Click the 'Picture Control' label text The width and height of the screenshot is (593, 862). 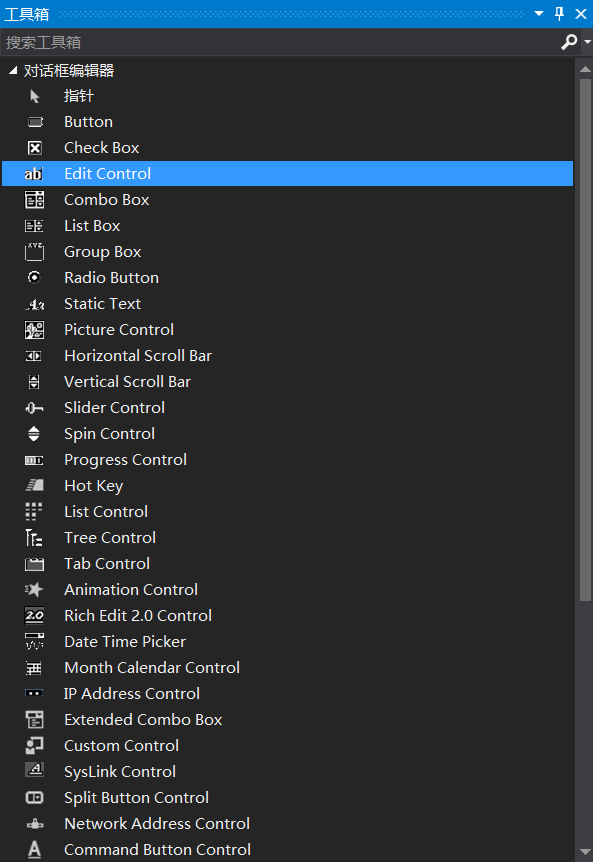(119, 330)
